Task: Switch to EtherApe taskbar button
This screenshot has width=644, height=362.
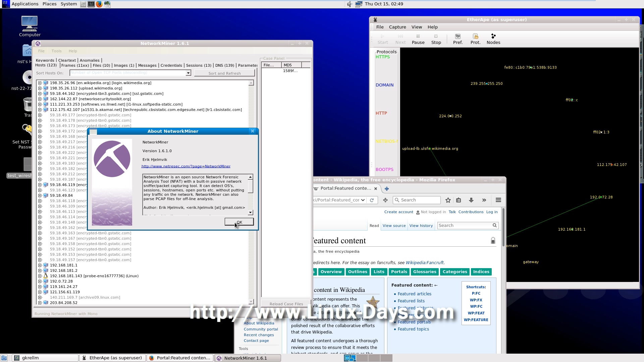Action: [x=112, y=358]
